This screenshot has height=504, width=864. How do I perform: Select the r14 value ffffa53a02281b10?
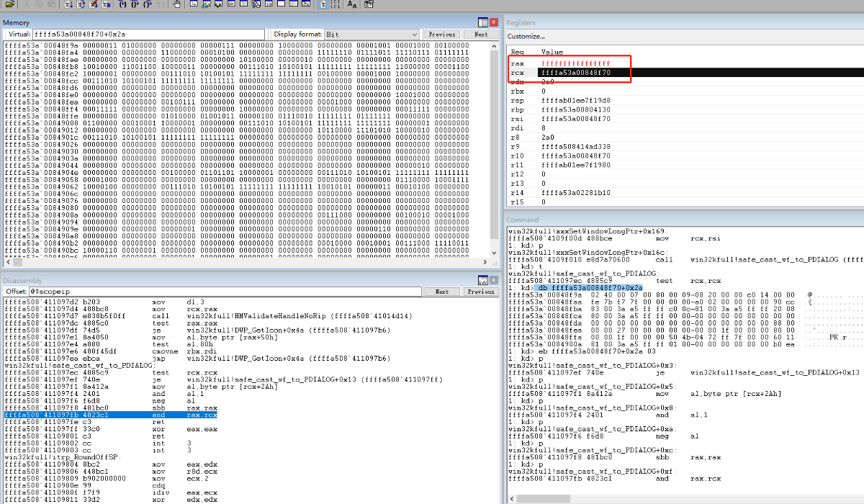point(576,192)
